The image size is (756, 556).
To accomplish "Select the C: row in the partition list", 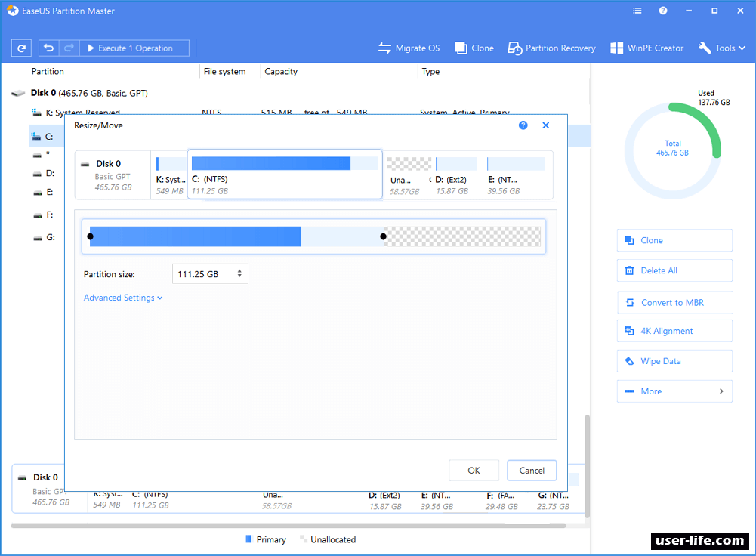I will click(x=47, y=137).
